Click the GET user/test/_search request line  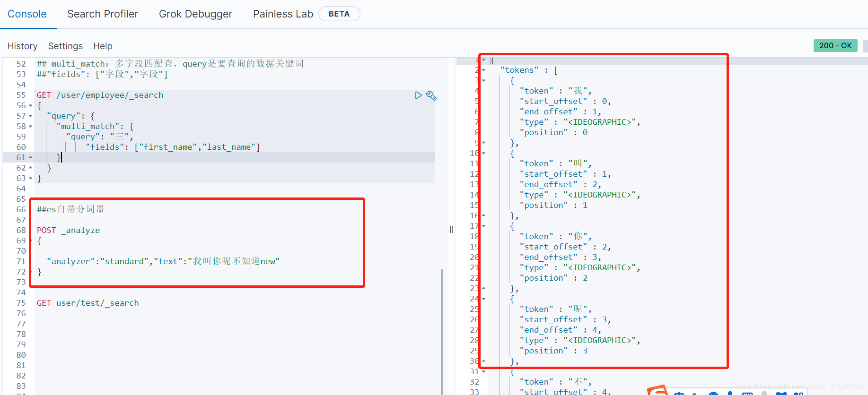coord(88,303)
